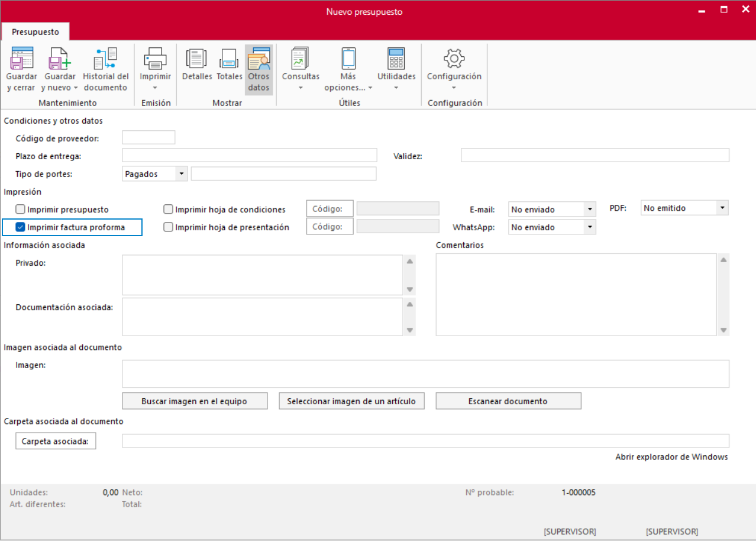Focus the Código de proveedor field
Image resolution: width=756 pixels, height=541 pixels.
(148, 137)
